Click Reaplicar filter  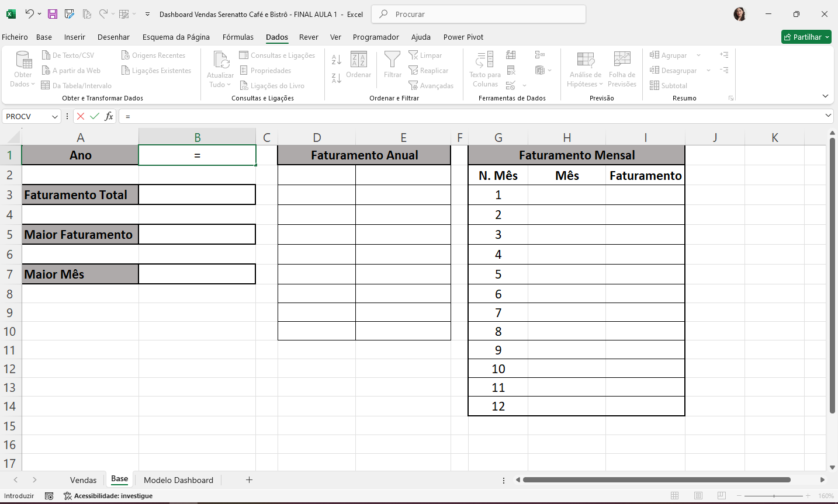point(428,71)
